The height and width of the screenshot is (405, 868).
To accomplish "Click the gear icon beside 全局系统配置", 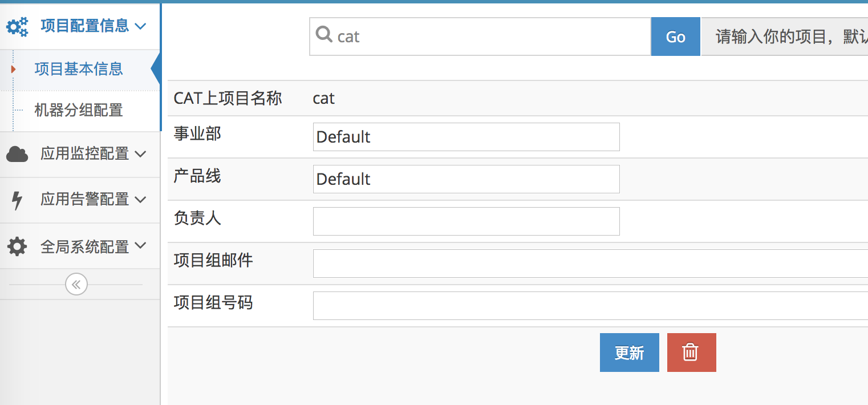I will pyautogui.click(x=17, y=245).
